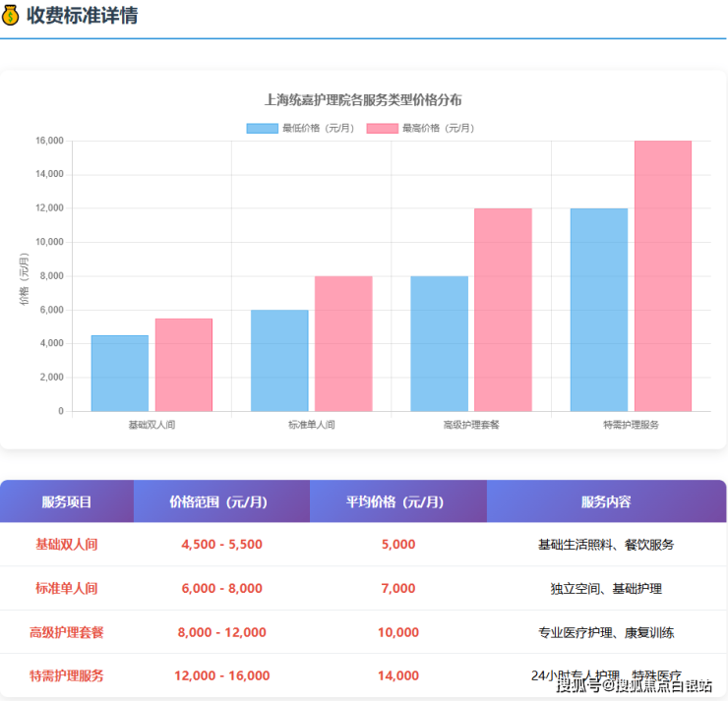Click the 价格范围(元/月) column header

(221, 501)
